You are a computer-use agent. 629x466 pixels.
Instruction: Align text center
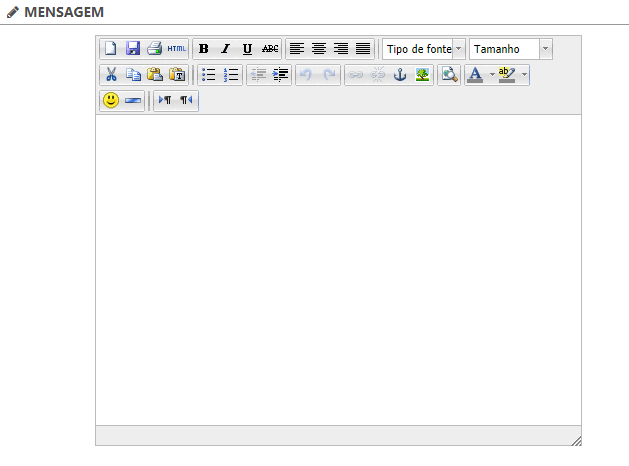319,49
